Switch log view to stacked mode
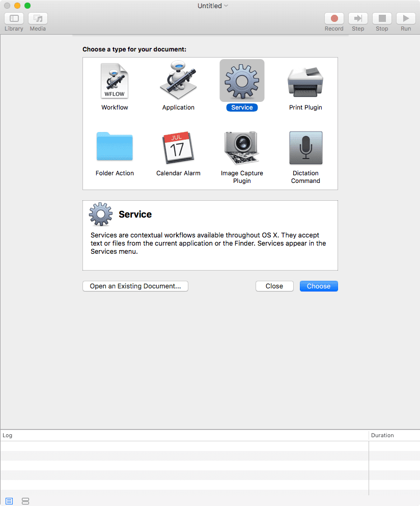 click(x=25, y=501)
